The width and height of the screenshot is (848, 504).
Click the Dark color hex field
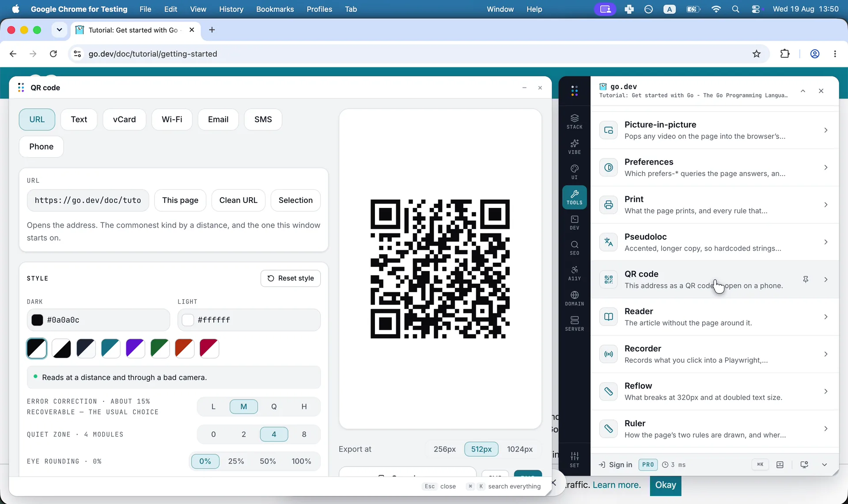click(x=98, y=320)
